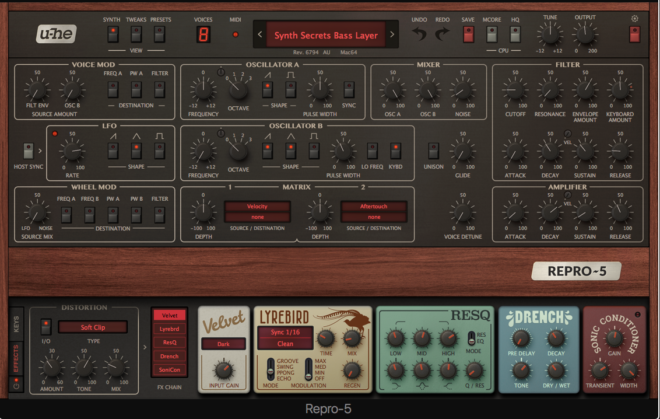The image size is (660, 419).
Task: Toggle Oscillator B triangle shape switch
Action: (x=290, y=150)
